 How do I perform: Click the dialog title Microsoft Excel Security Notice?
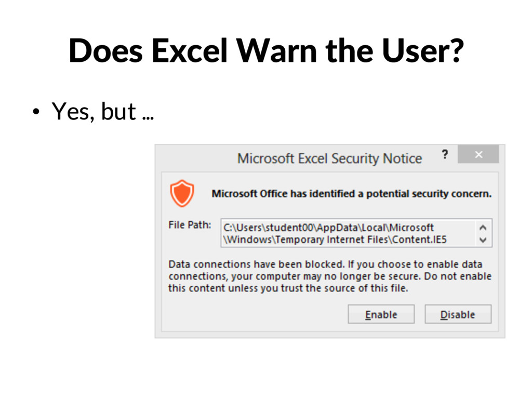coord(329,158)
